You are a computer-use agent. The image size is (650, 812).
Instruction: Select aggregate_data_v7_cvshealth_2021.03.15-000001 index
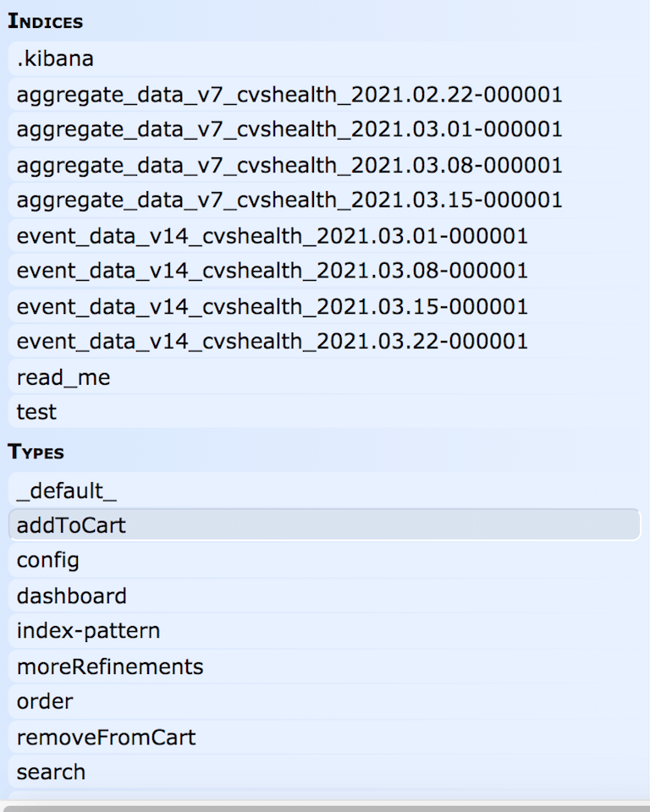[324, 200]
